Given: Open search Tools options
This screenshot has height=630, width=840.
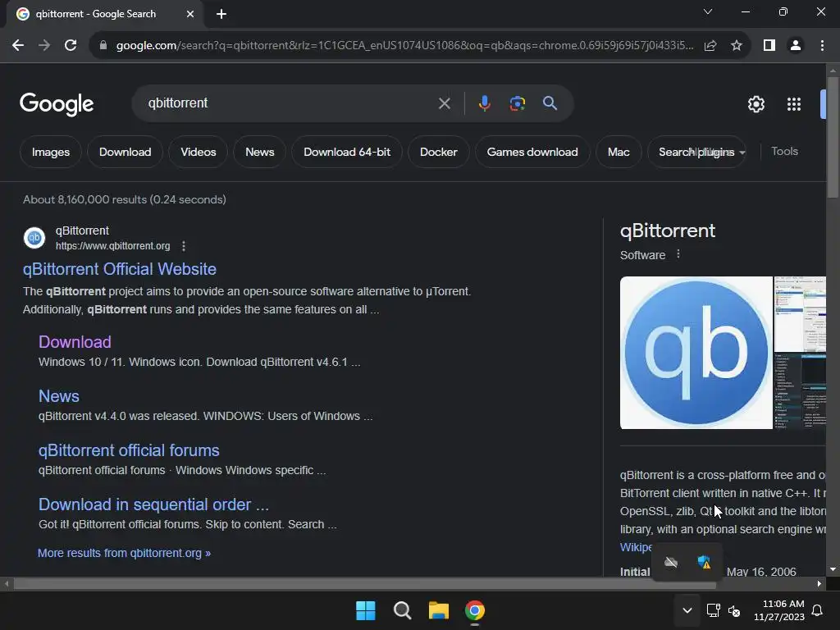Looking at the screenshot, I should click(784, 152).
